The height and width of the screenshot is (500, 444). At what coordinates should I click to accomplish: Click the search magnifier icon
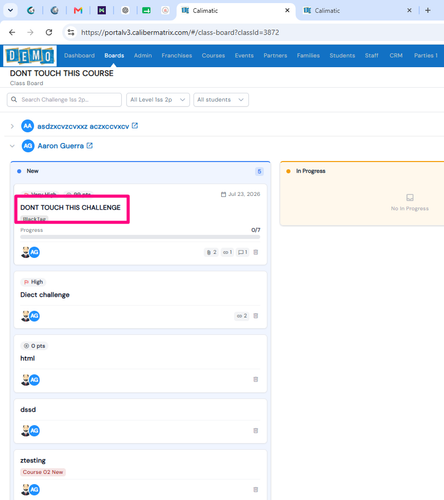(x=14, y=99)
